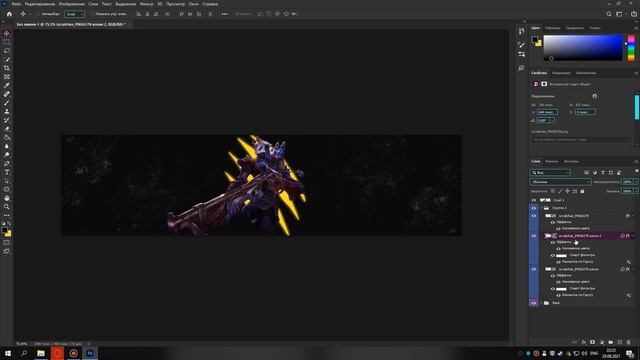Switch to the Библиотеки tab
Image resolution: width=640 pixels, height=360 pixels.
click(x=586, y=73)
